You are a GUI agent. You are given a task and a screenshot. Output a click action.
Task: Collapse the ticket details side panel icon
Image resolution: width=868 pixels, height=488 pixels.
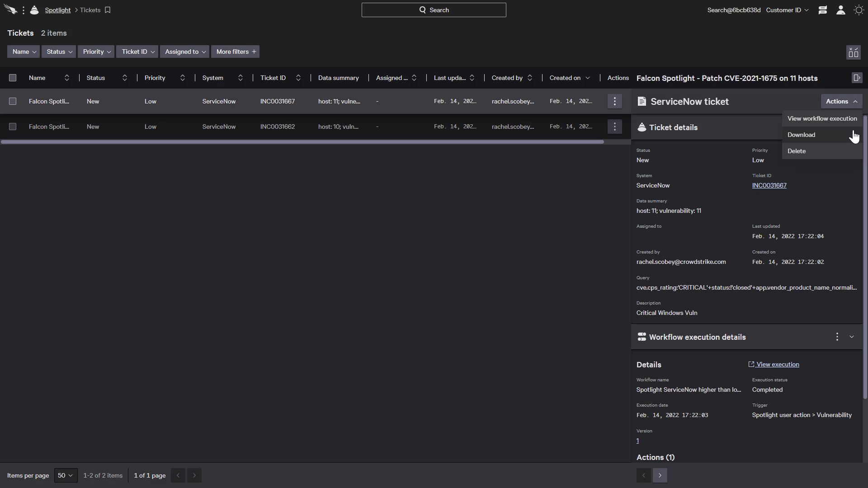pos(857,78)
